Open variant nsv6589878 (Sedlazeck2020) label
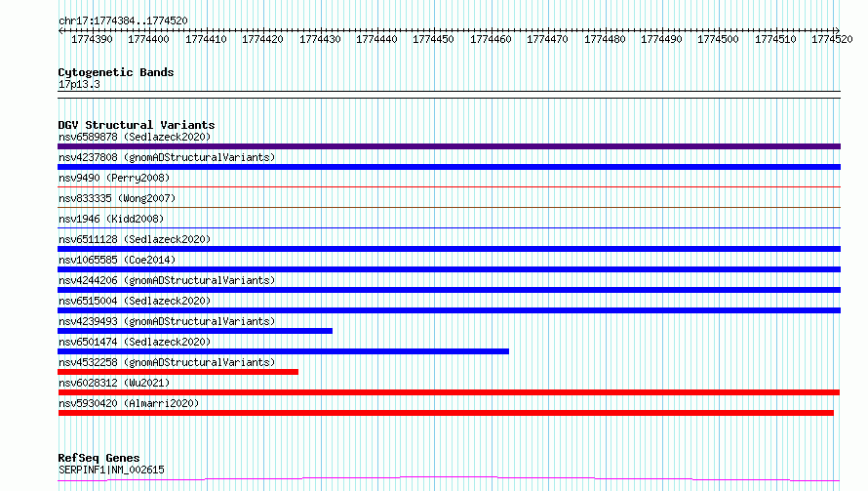The width and height of the screenshot is (868, 491). tap(135, 137)
